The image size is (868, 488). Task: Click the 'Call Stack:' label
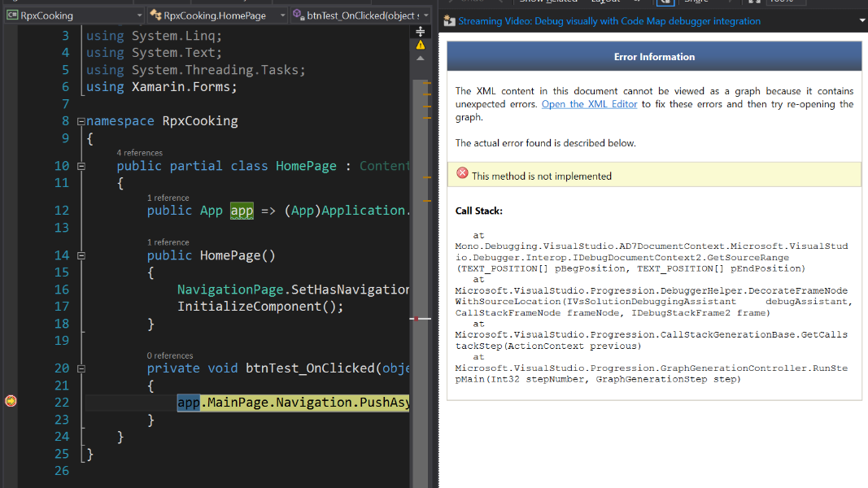point(479,211)
